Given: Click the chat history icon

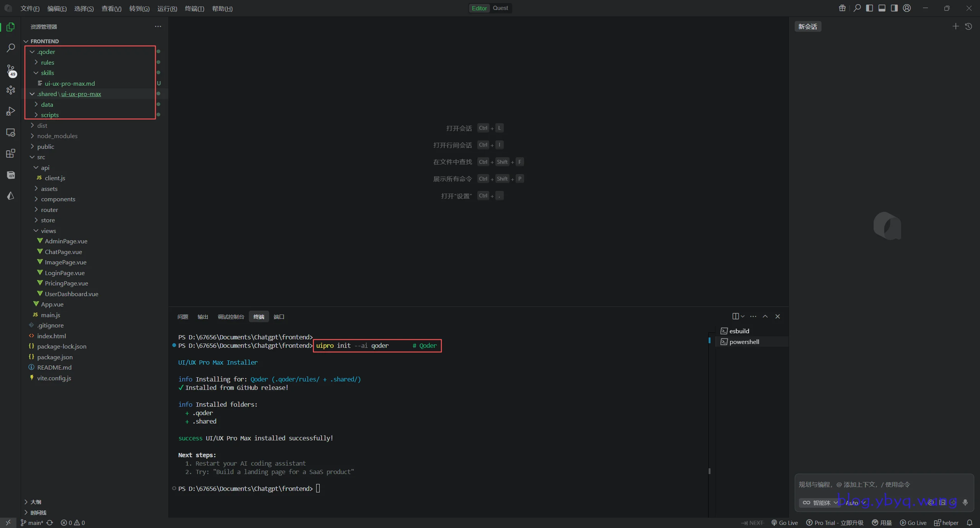Looking at the screenshot, I should coord(969,26).
